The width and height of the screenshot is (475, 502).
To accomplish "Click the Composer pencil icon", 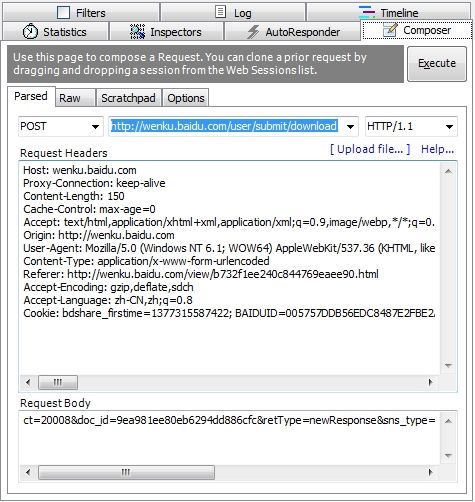I will click(x=390, y=30).
